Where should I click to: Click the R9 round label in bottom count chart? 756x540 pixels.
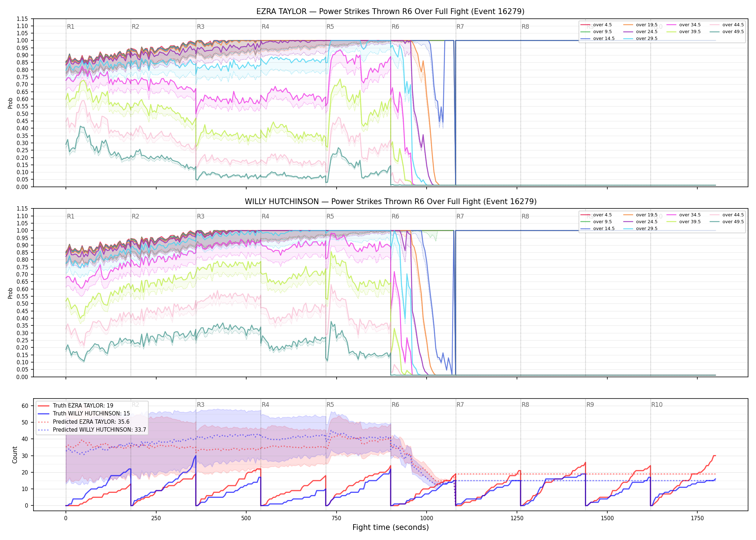[590, 405]
